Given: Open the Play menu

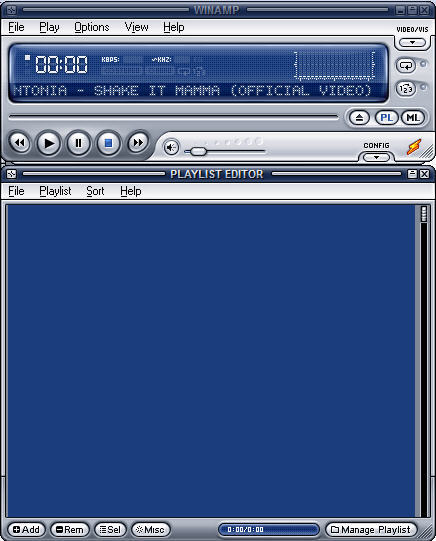Looking at the screenshot, I should tap(49, 27).
